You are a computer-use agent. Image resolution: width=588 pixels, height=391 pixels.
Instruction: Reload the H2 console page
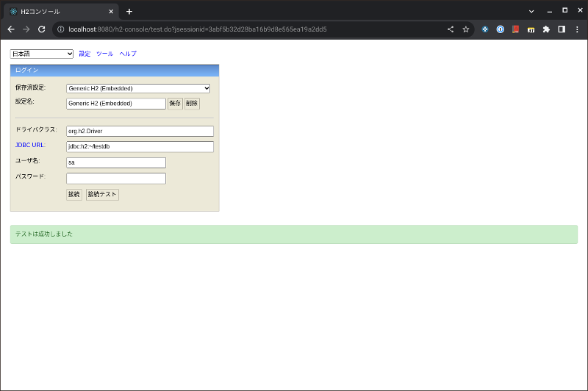click(x=42, y=29)
